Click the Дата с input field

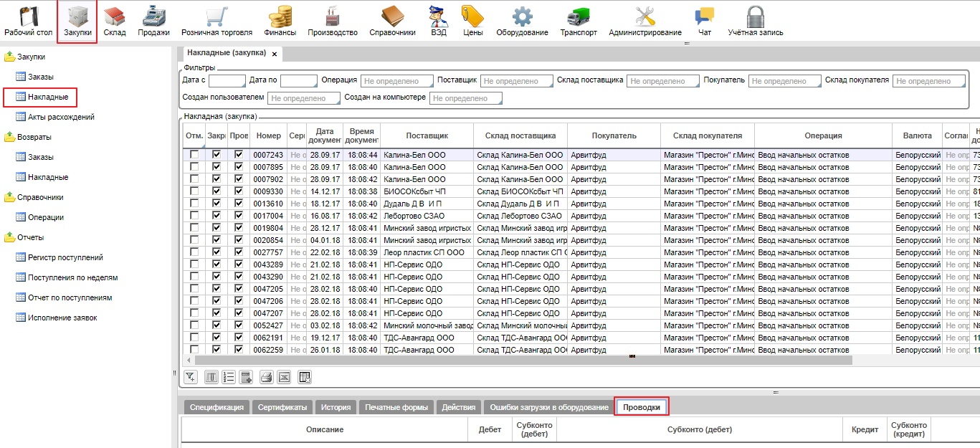[x=227, y=81]
